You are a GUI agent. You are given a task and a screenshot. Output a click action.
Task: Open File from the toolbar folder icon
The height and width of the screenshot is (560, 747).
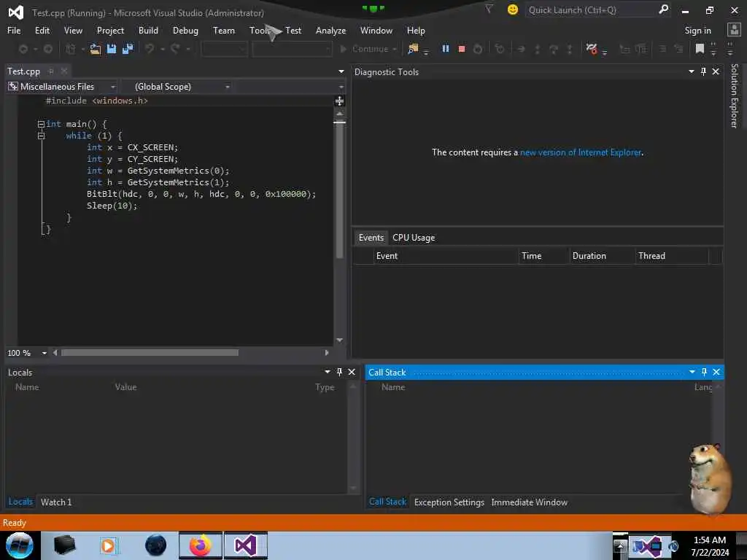[x=96, y=49]
